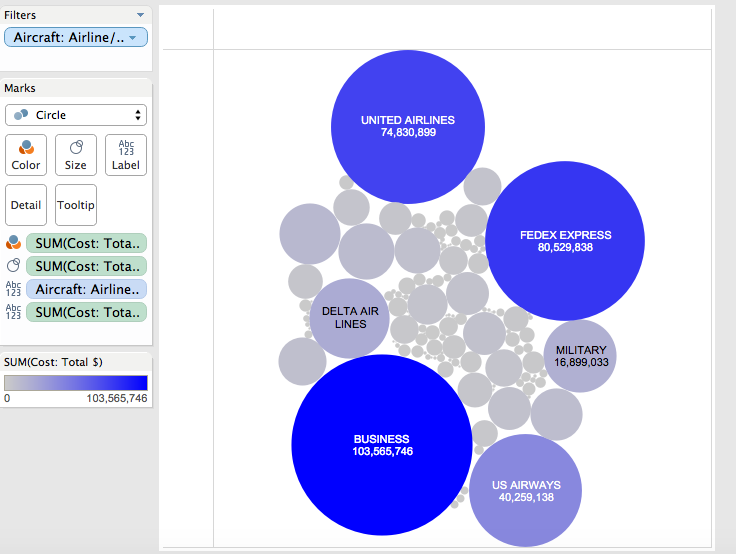The height and width of the screenshot is (554, 736).
Task: Select the UNITED AIRLINES bubble
Action: click(x=408, y=127)
